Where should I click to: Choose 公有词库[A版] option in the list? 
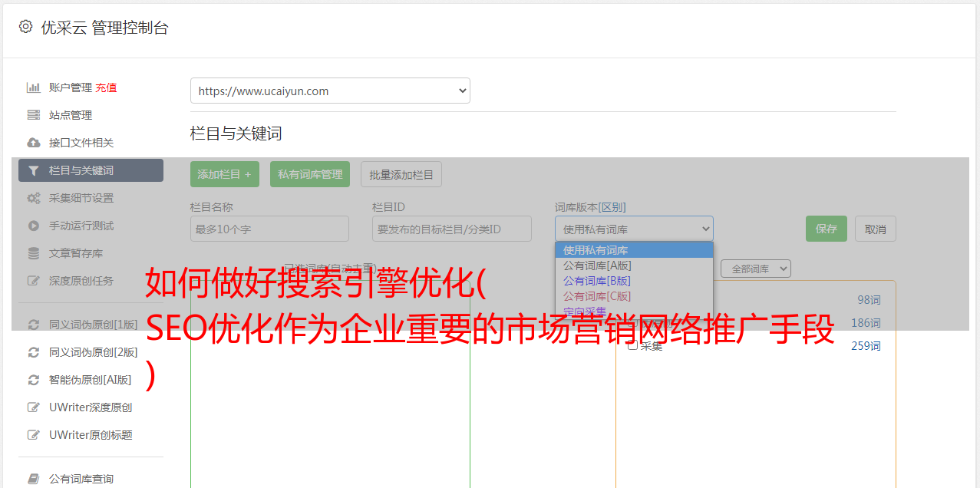coord(634,265)
